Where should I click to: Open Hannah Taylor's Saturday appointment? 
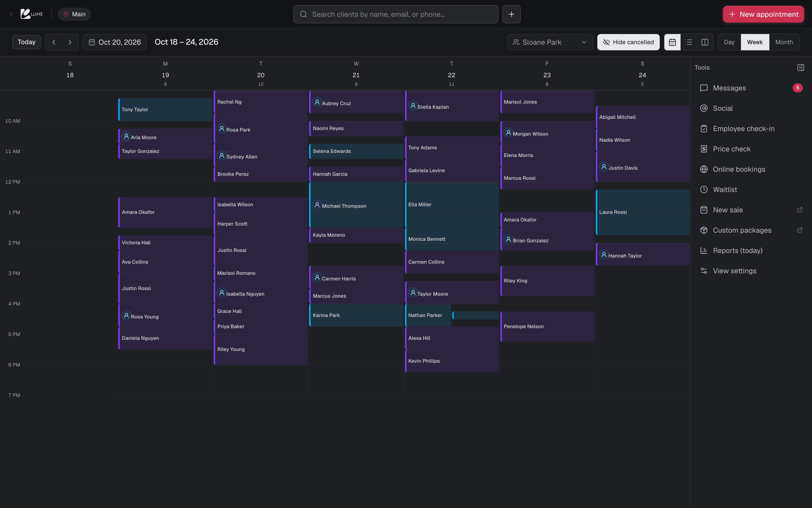click(x=642, y=254)
